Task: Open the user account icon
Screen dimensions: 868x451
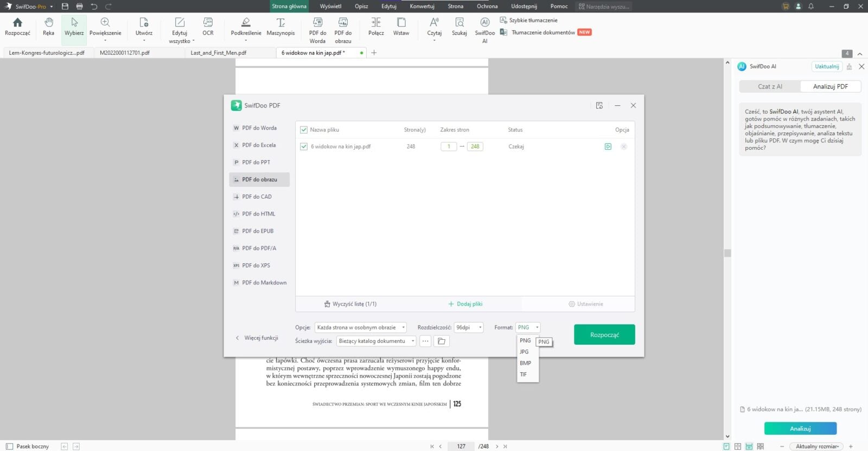Action: (798, 7)
